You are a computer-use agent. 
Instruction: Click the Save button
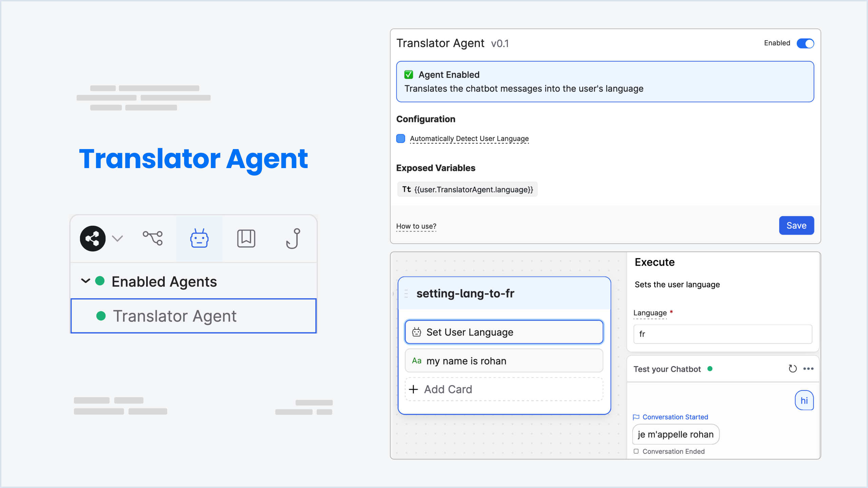point(796,225)
